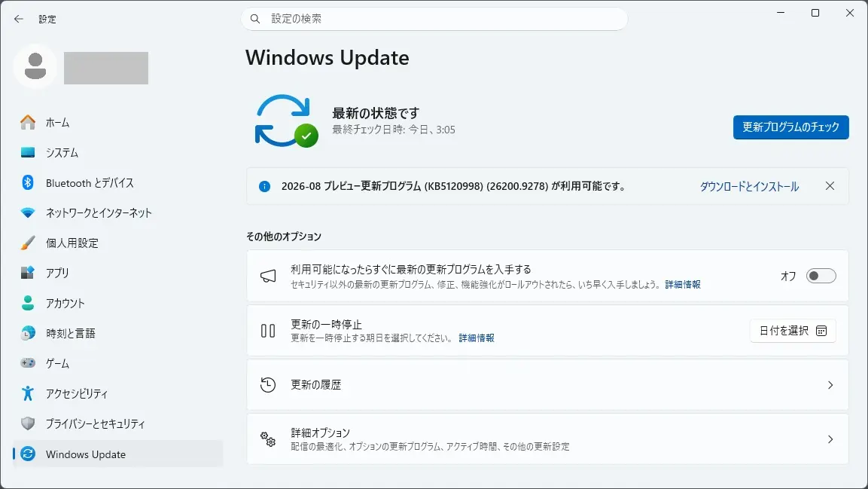Click the アカウント person icon

28,303
